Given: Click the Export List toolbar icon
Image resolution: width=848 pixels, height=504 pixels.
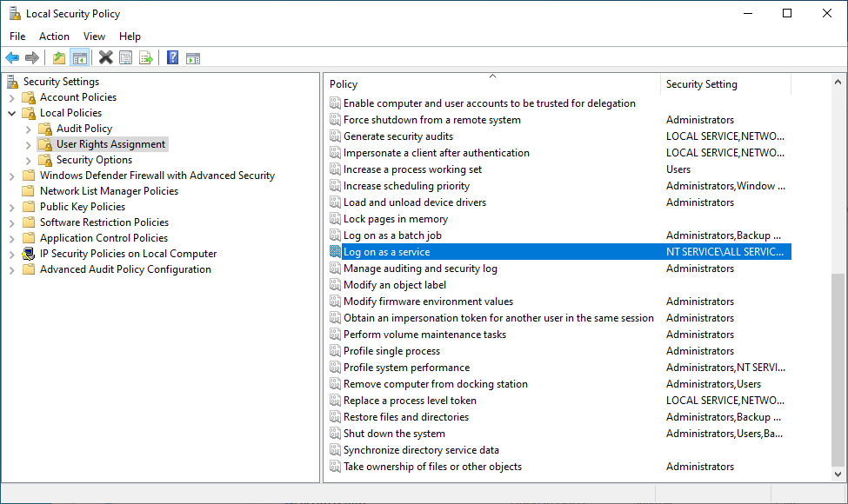Looking at the screenshot, I should [x=146, y=58].
